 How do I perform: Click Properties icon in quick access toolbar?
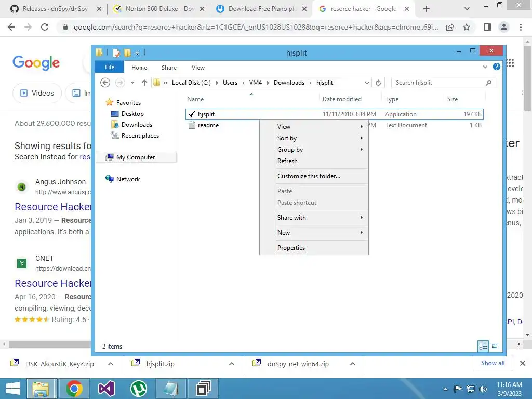(x=116, y=52)
